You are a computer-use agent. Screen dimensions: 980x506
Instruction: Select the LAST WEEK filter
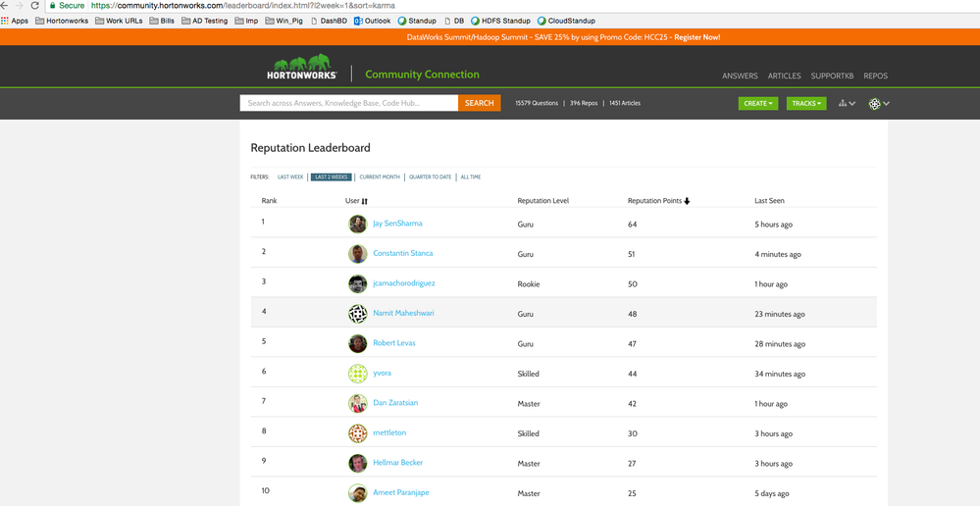pos(290,177)
